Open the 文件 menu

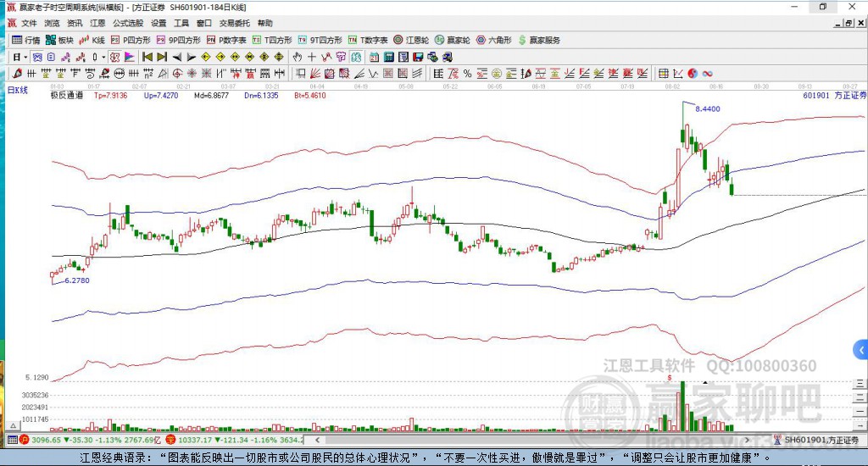tap(29, 23)
